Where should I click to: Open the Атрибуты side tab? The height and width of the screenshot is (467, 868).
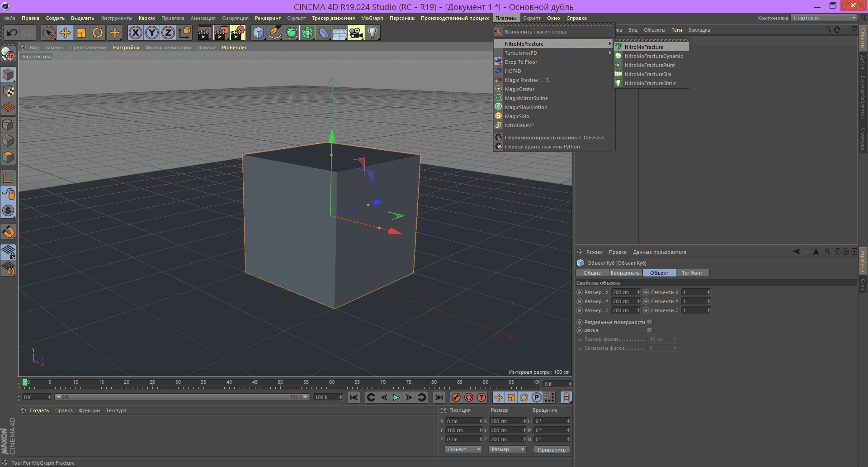tap(863, 261)
